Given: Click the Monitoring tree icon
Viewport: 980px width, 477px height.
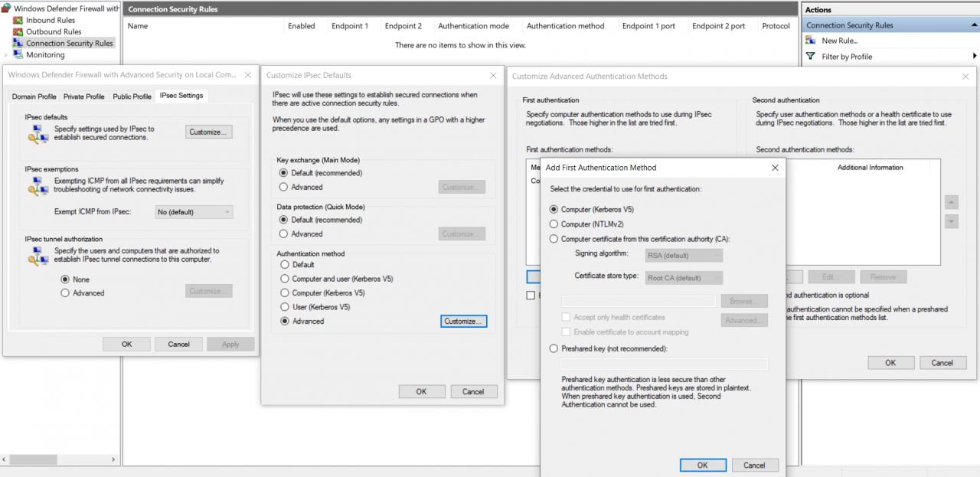Looking at the screenshot, I should tap(18, 55).
